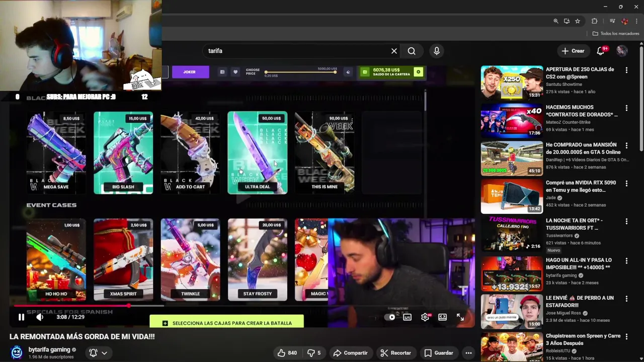
Task: Open the Chrome three-dot menu
Action: coord(636,21)
